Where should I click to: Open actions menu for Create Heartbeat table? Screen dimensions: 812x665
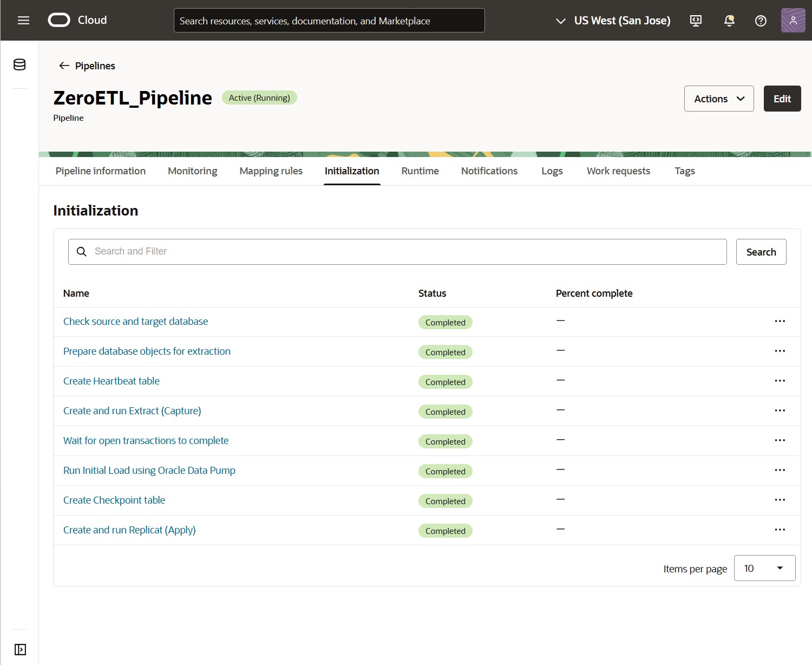(780, 381)
